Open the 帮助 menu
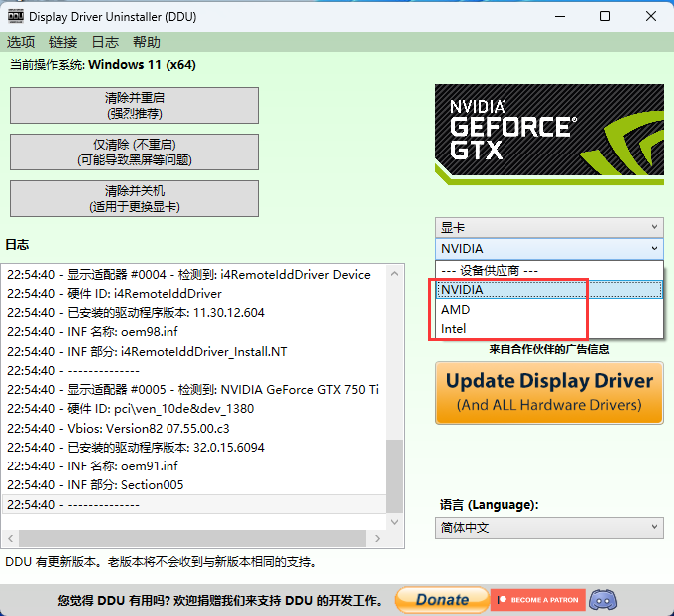Screen dimensions: 674x616 click(x=147, y=42)
